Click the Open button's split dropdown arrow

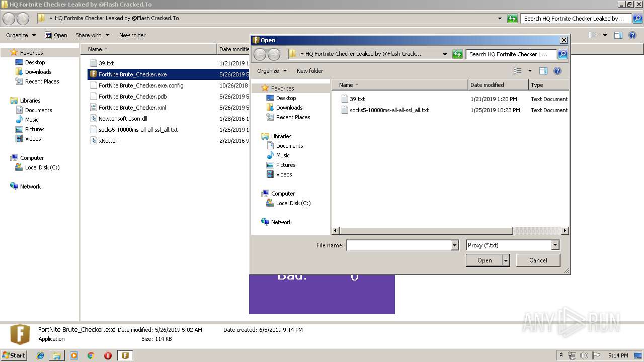[x=506, y=260]
